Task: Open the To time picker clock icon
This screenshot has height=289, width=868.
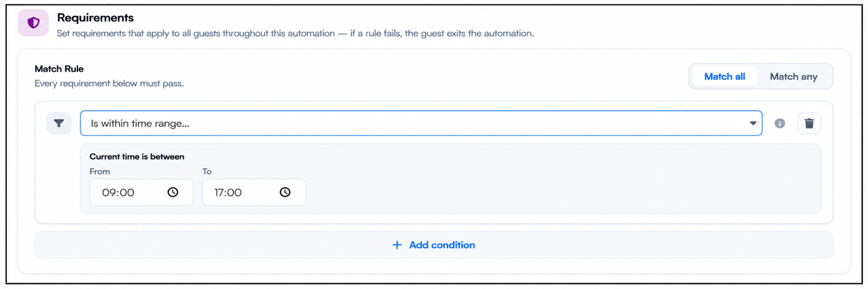Action: [285, 192]
